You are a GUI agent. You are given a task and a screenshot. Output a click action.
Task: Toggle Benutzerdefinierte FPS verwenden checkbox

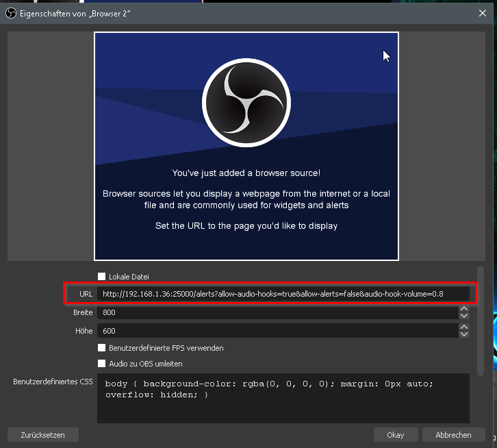[102, 348]
